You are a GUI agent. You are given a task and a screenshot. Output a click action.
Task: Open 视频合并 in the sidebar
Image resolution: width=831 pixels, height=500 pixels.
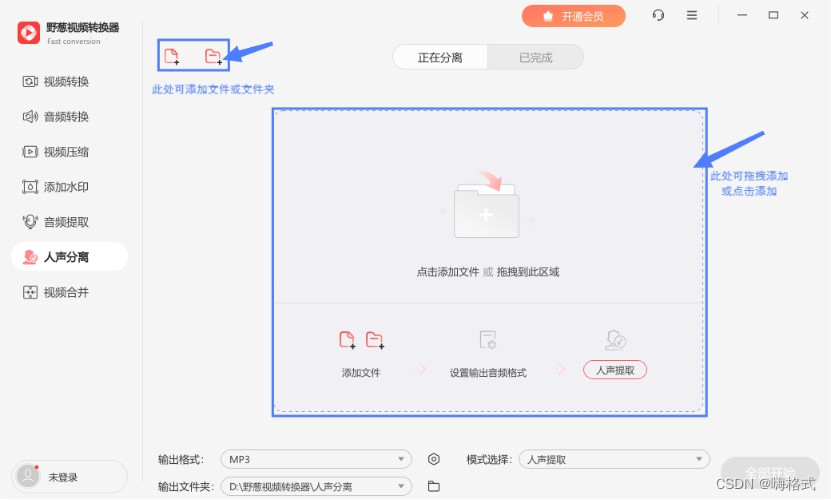coord(56,292)
